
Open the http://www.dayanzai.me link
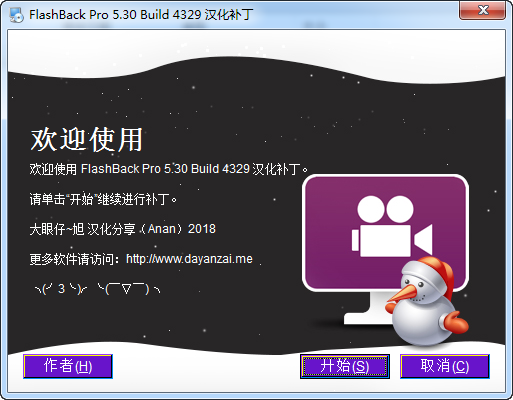click(189, 259)
